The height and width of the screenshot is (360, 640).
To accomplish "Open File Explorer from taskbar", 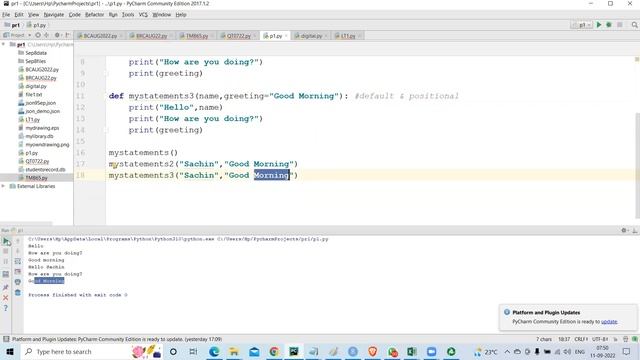I will pos(233,351).
